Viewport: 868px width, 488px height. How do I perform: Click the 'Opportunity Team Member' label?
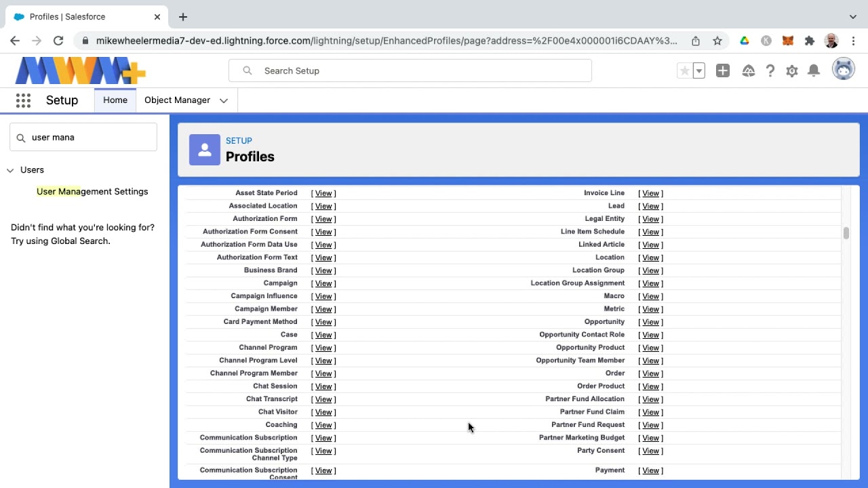tap(580, 361)
